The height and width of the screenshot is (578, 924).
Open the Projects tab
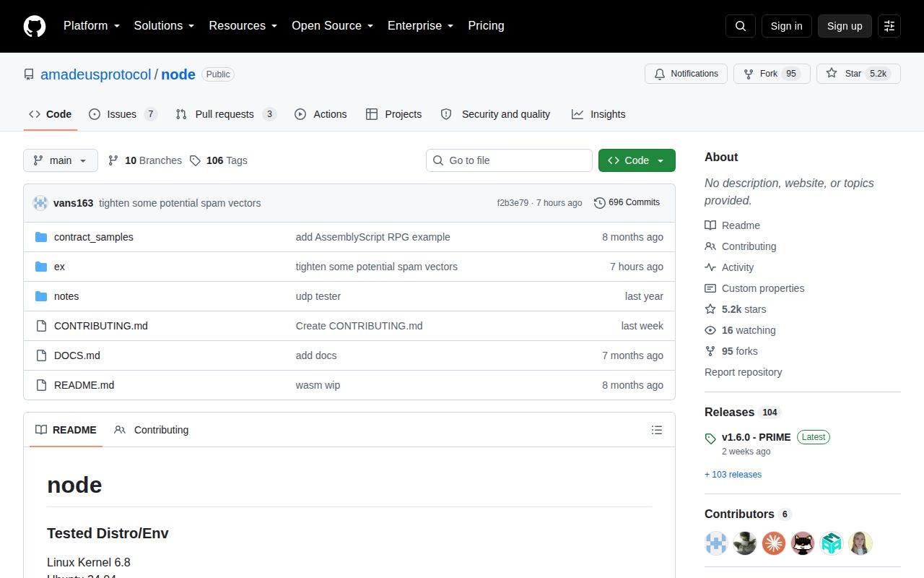tap(393, 114)
